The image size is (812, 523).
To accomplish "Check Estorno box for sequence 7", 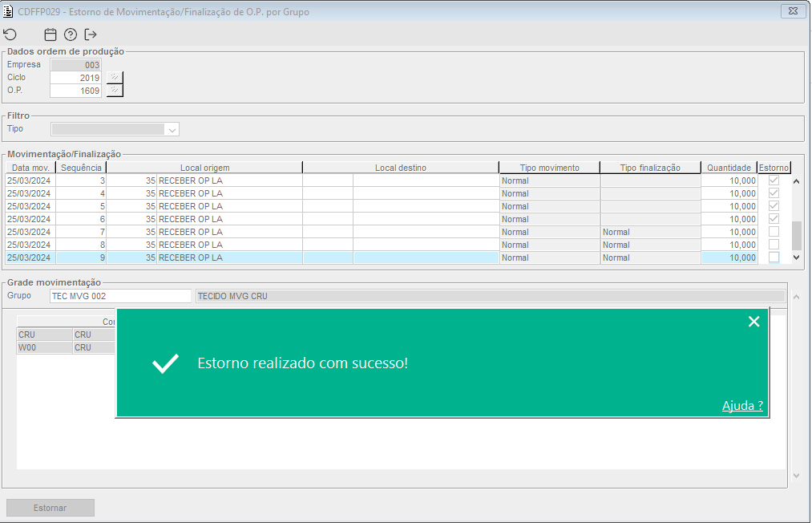I will coord(774,232).
